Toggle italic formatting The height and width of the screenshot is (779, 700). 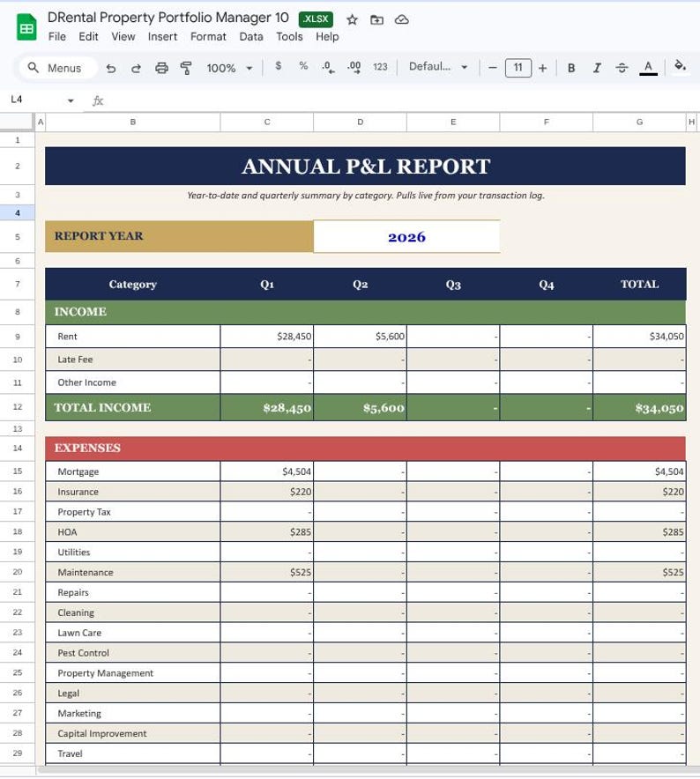click(597, 68)
